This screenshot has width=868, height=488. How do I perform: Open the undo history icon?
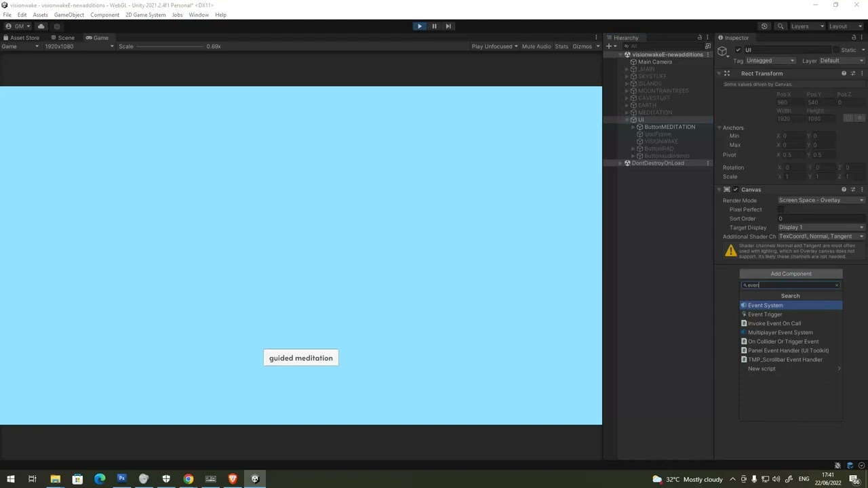coord(764,26)
